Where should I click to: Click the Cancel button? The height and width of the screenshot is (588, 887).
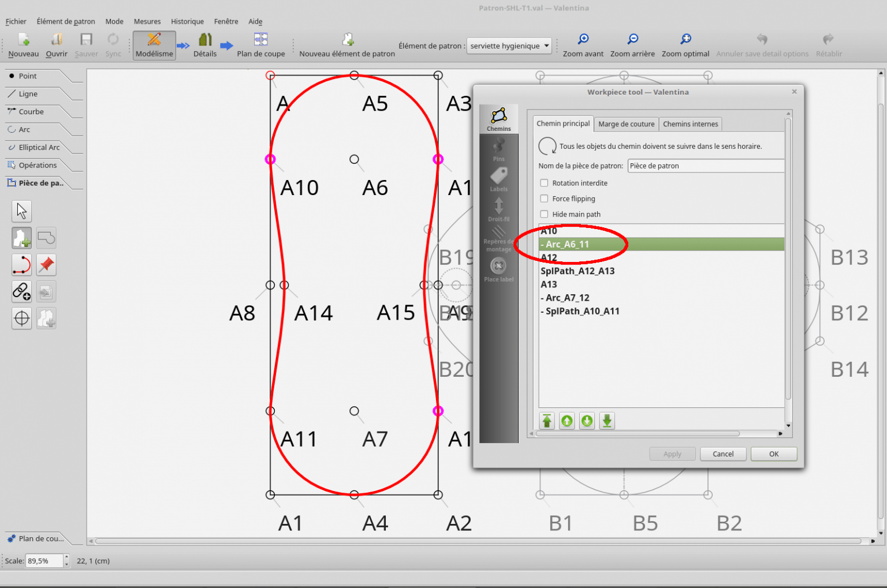722,454
